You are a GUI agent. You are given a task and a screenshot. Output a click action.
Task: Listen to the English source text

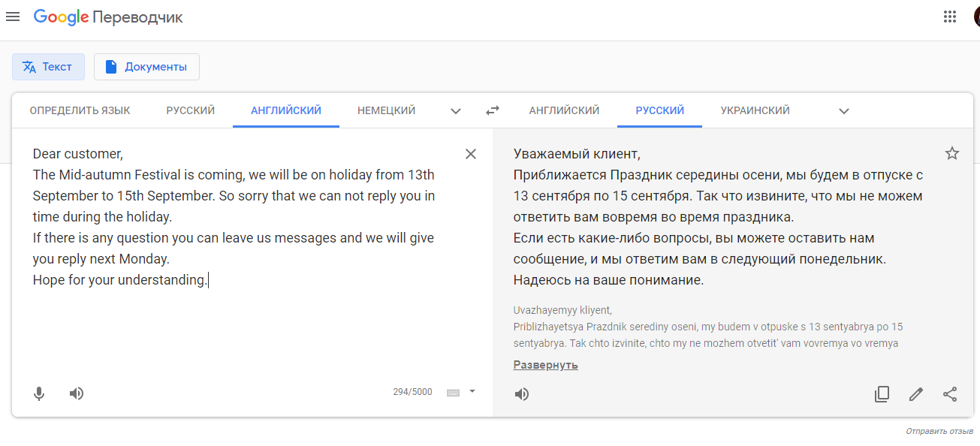point(76,393)
